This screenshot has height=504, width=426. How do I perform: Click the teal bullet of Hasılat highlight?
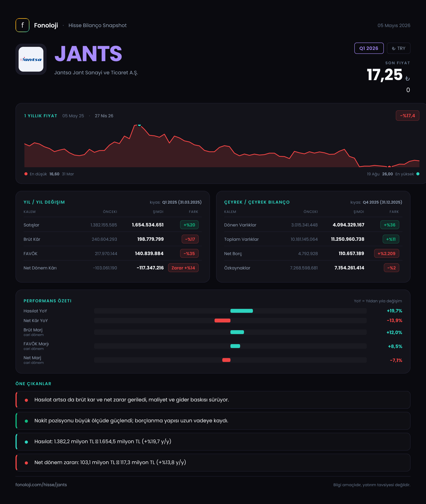[26, 442]
